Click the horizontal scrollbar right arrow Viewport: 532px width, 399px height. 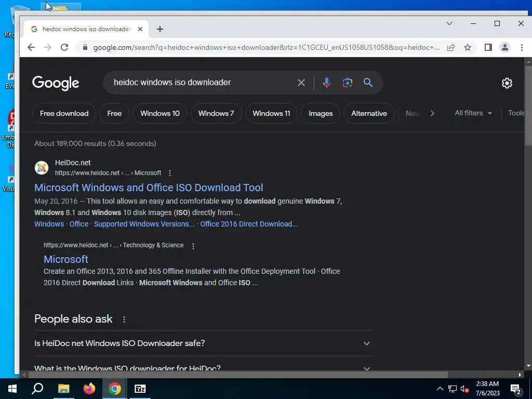pyautogui.click(x=520, y=375)
